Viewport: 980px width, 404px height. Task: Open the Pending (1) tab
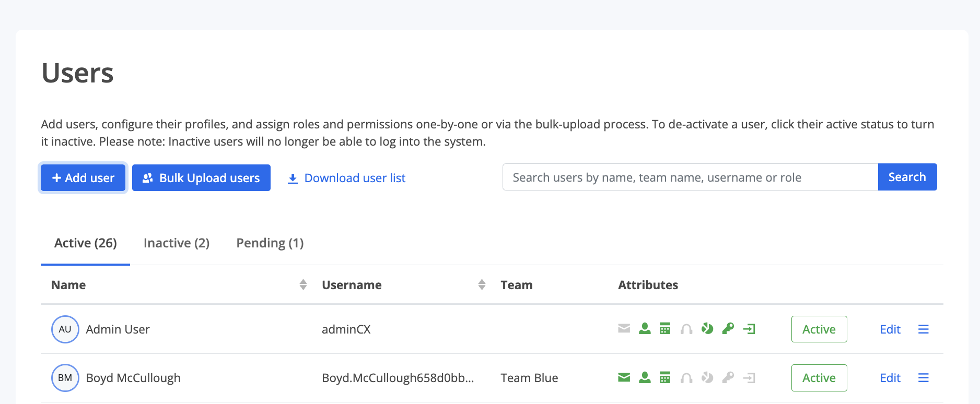(x=270, y=243)
